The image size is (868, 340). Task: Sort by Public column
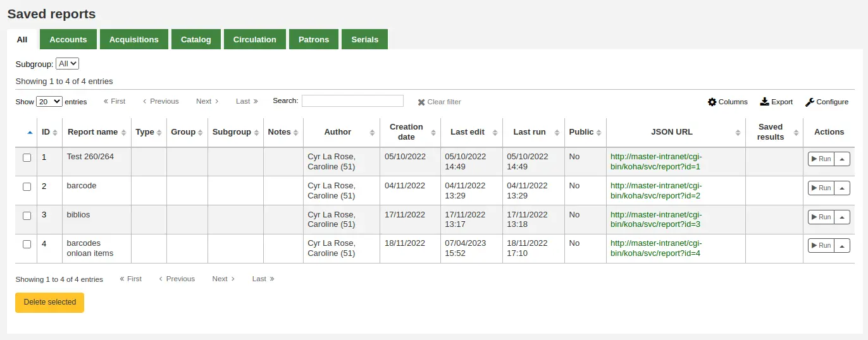585,132
